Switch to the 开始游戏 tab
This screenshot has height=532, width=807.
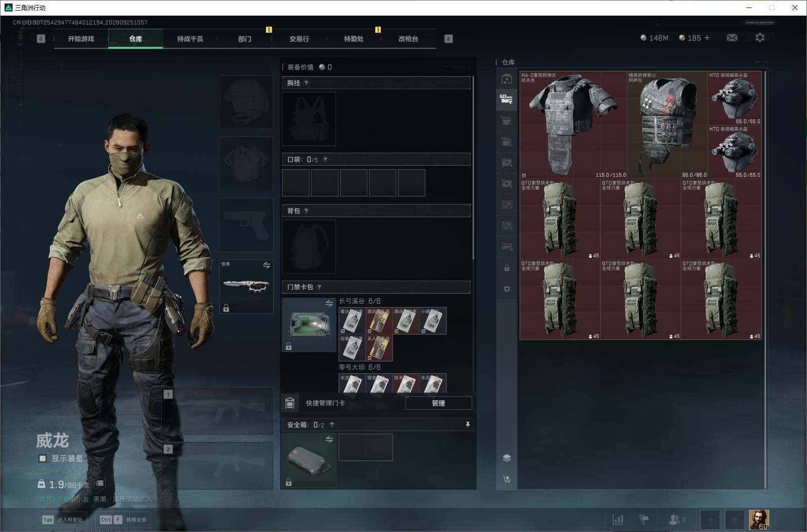[81, 39]
